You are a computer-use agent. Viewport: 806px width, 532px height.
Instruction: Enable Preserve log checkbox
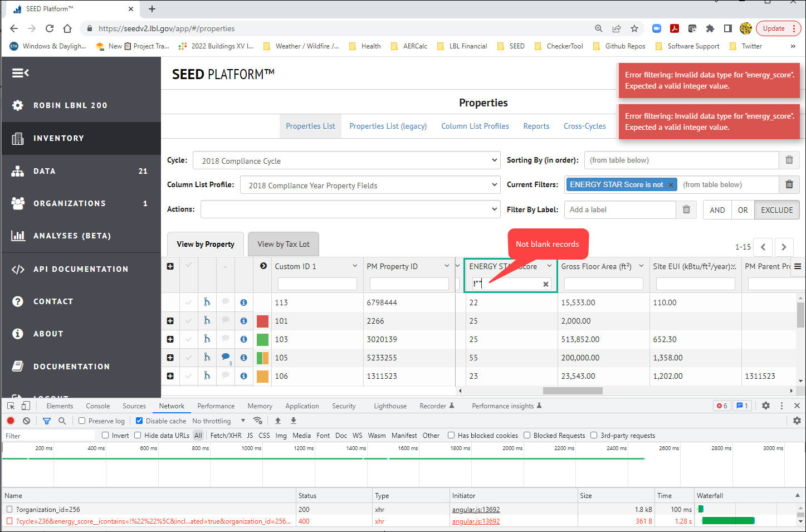pyautogui.click(x=82, y=421)
